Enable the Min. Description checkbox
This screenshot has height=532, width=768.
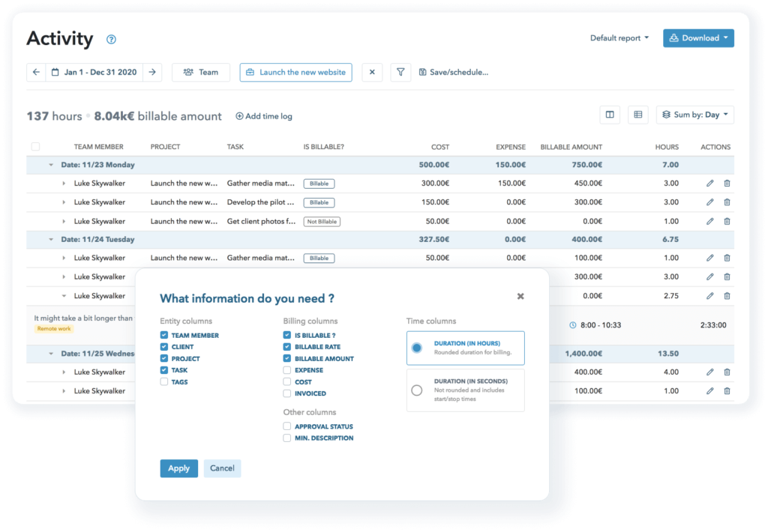[x=287, y=438]
